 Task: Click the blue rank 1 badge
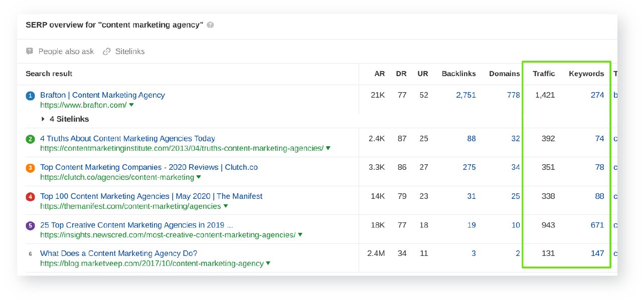[x=30, y=96]
